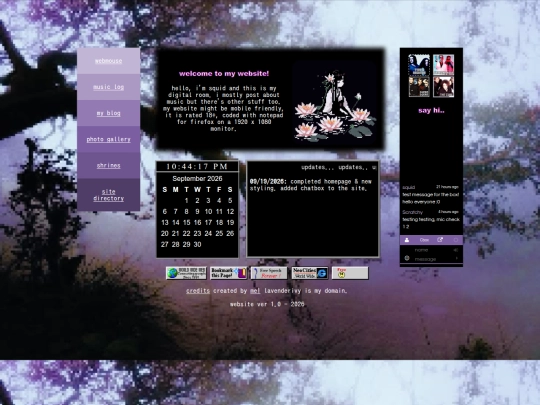
Task: Click the scrolling updates marquee text
Action: 339,167
